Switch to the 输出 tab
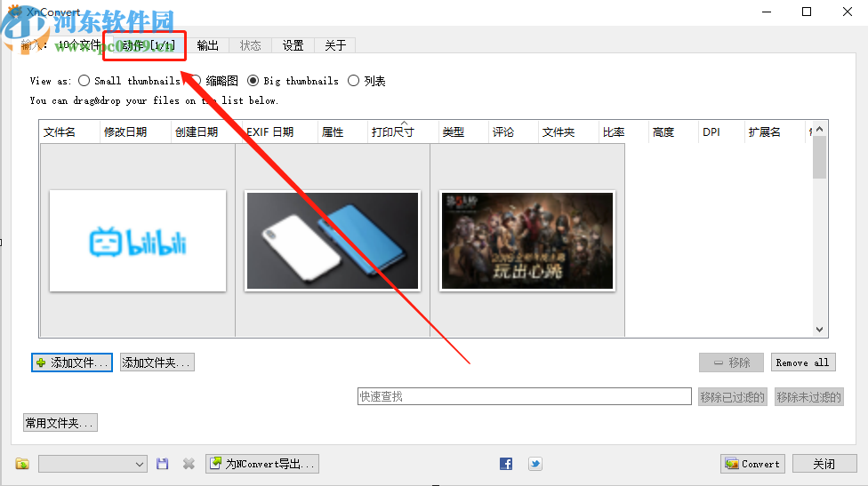 tap(207, 45)
